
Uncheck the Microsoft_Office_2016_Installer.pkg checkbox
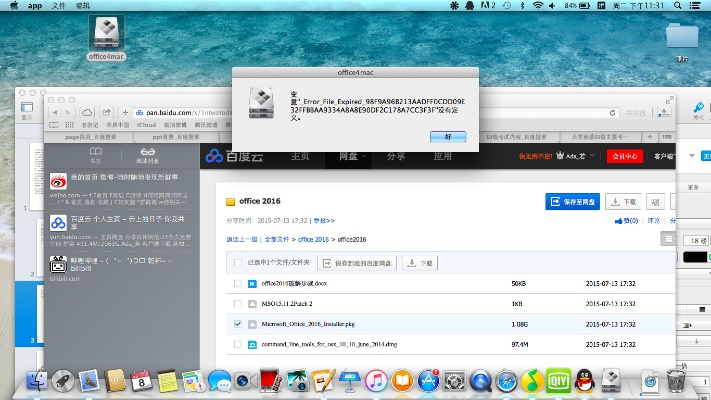(237, 324)
